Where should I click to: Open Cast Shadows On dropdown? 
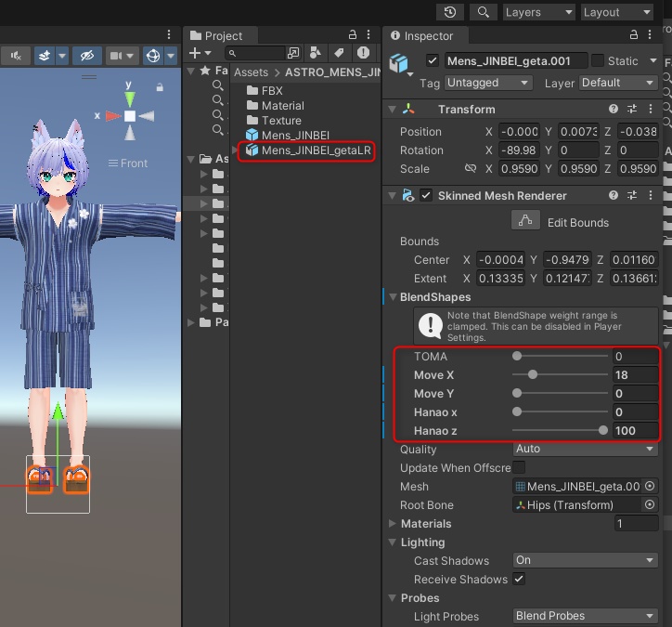pos(585,560)
